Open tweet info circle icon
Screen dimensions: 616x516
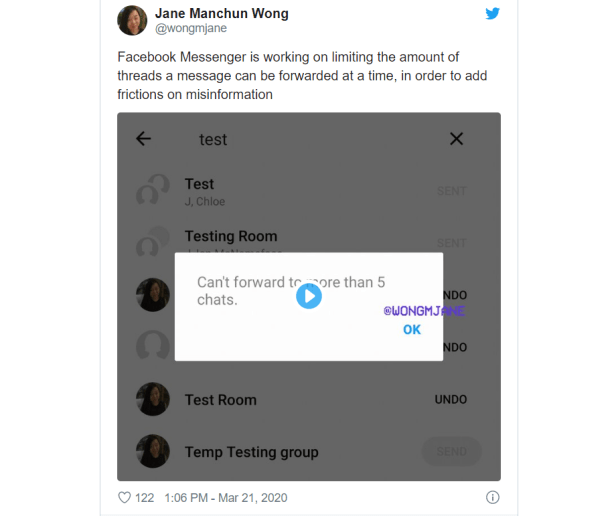click(492, 497)
